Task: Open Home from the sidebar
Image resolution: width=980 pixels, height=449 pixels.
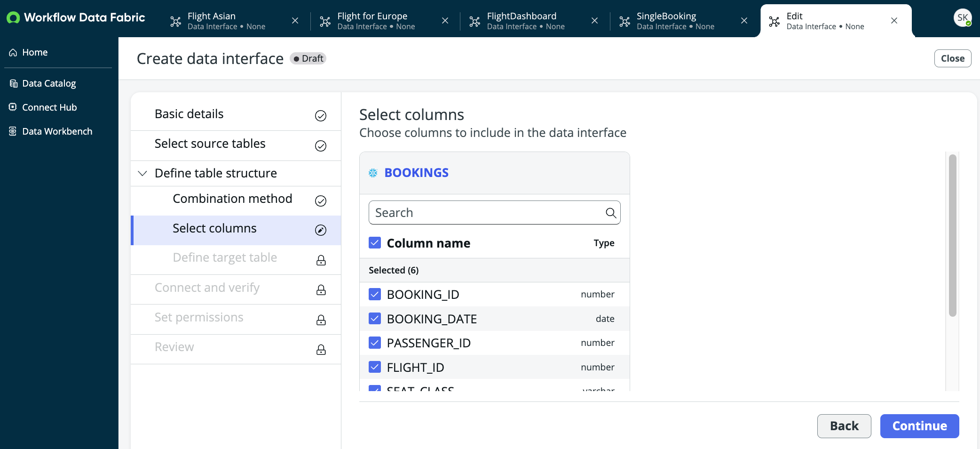Action: click(x=35, y=53)
